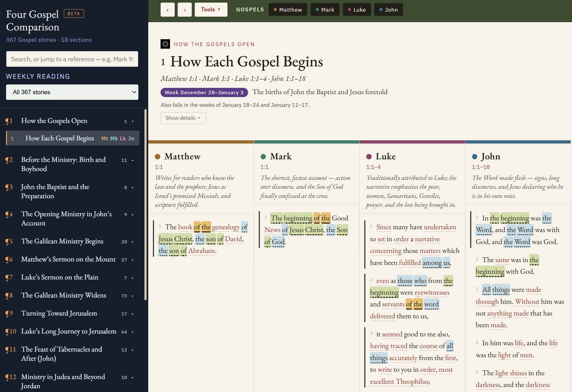Click the pilcrow icon for section 2

[x=9, y=160]
